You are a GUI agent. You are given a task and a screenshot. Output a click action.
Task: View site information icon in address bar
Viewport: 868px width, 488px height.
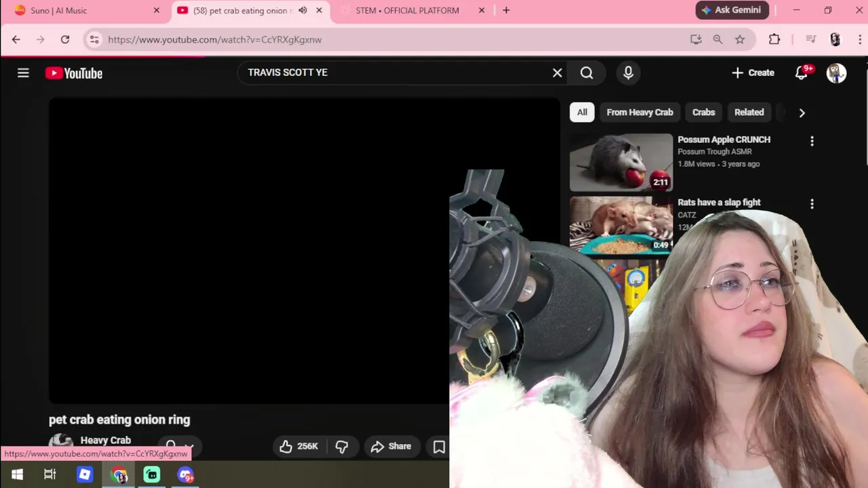(94, 39)
